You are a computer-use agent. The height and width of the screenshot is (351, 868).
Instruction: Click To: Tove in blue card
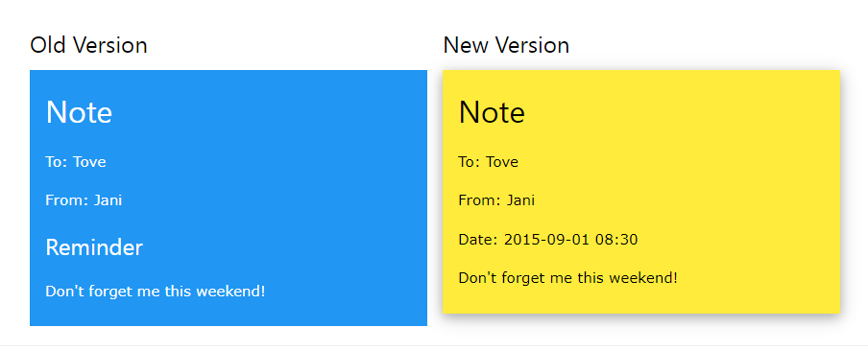tap(76, 162)
